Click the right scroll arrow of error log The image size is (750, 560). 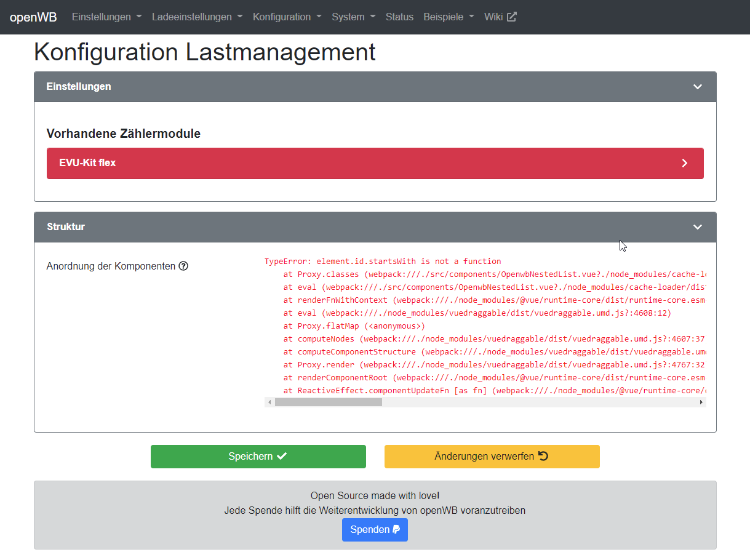(x=701, y=402)
